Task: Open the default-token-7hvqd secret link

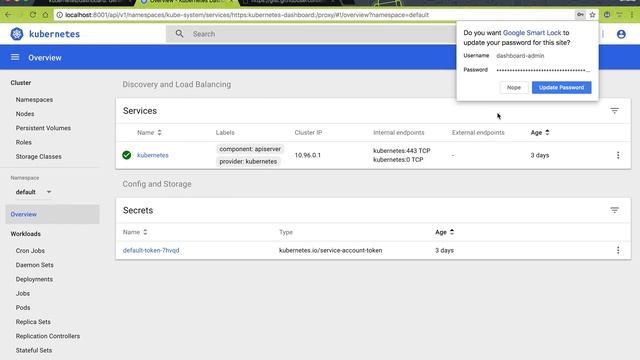Action: pyautogui.click(x=151, y=250)
